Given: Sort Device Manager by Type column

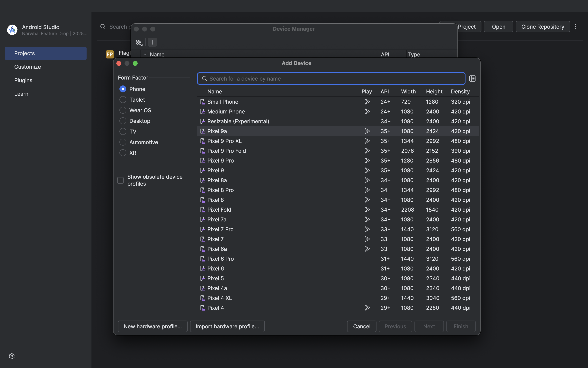Looking at the screenshot, I should click(414, 55).
